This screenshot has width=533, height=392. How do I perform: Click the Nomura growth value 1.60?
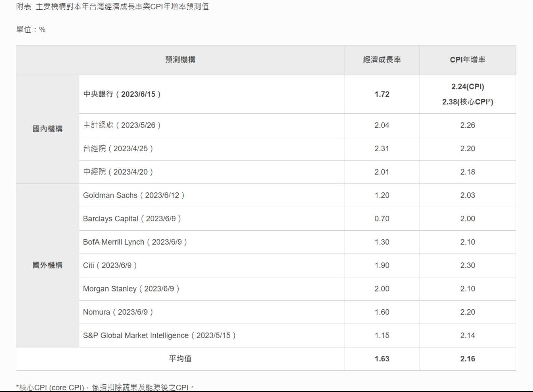[382, 312]
